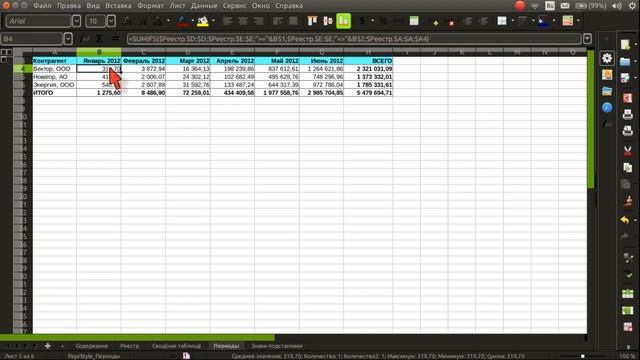Expand the font size dropdown

coord(111,21)
